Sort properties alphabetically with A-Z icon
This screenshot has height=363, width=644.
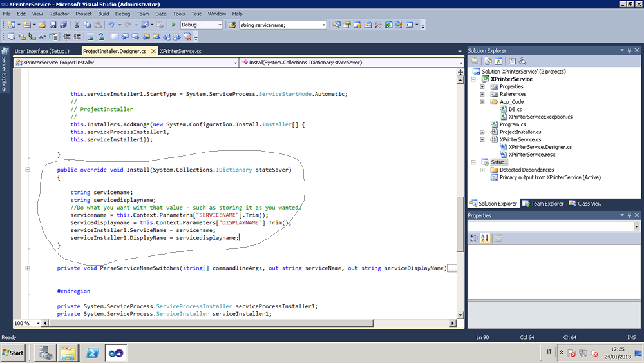485,238
